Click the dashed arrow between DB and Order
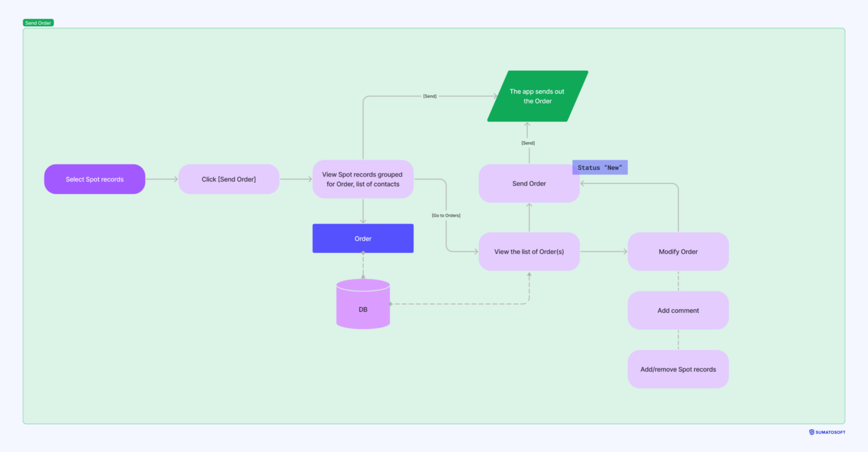 [362, 267]
